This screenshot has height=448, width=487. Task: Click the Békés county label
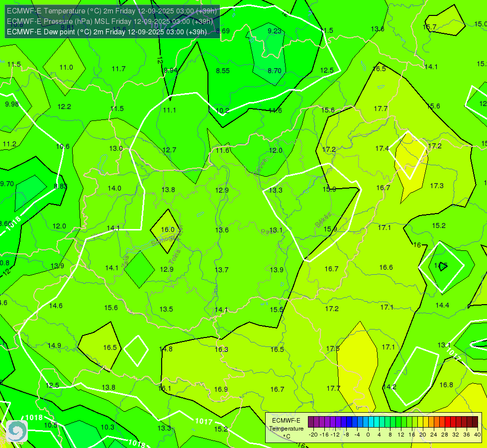tap(323, 220)
